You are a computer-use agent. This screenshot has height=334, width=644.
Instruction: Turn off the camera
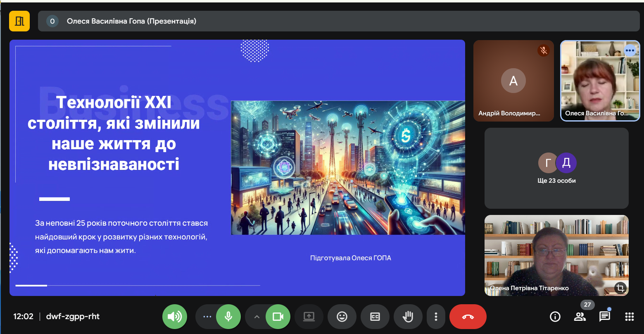278,317
